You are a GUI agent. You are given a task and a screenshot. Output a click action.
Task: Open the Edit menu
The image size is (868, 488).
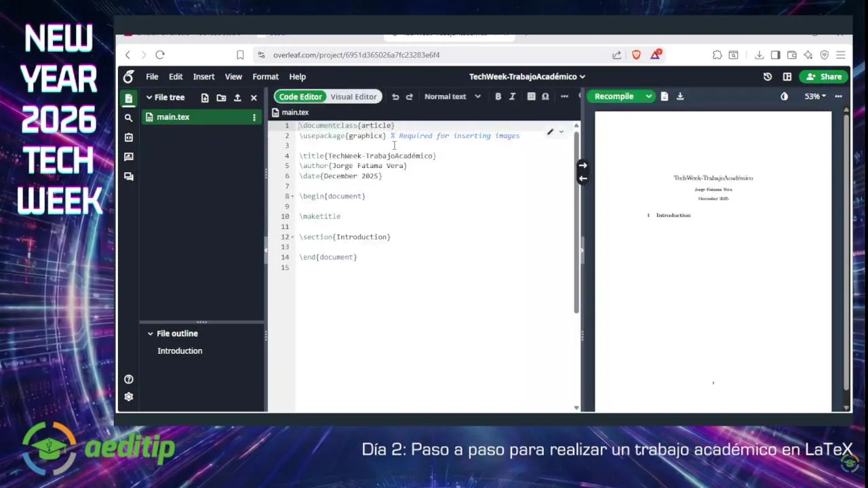point(176,77)
